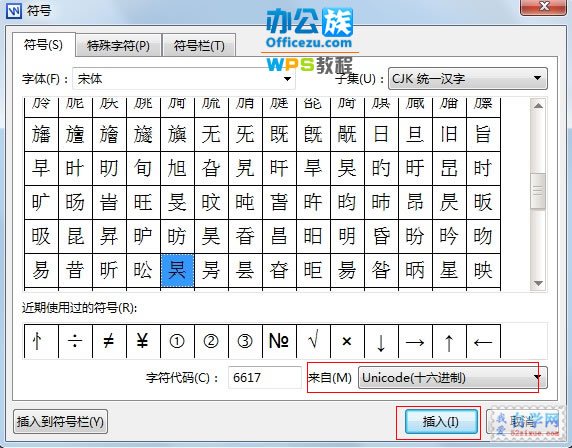Screen dimensions: 572x448
Task: Switch to the 特殊字符(P) tab
Action: pos(119,46)
